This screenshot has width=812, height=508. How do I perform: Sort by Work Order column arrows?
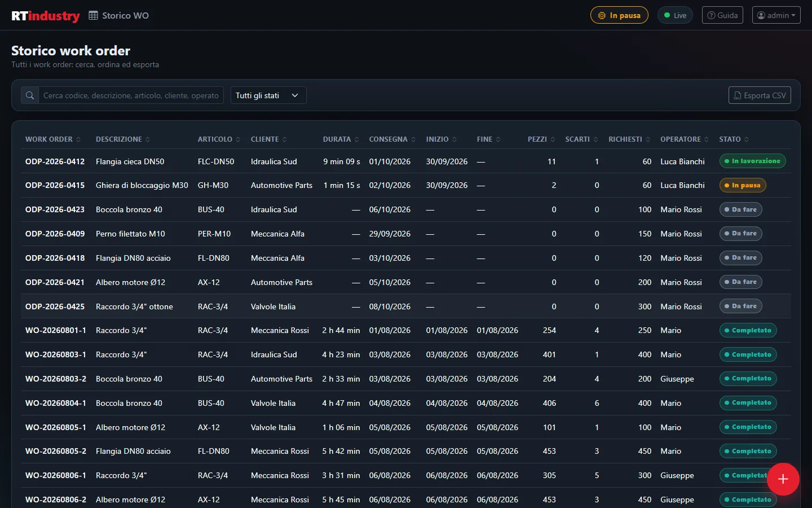coord(78,139)
